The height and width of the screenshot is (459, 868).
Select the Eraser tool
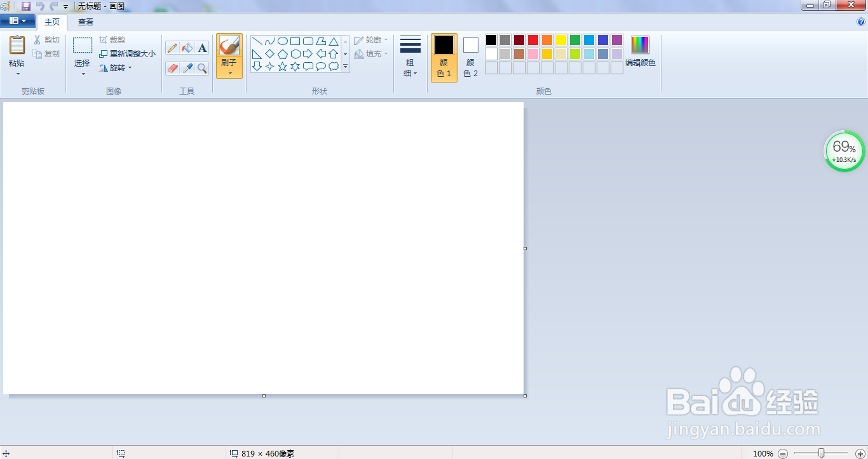pyautogui.click(x=172, y=68)
